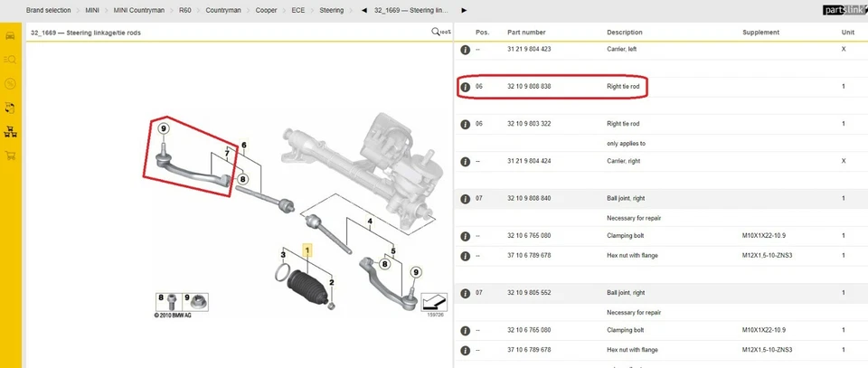Open info icon for part 32 10 9 808 840
This screenshot has width=868, height=368.
(466, 199)
